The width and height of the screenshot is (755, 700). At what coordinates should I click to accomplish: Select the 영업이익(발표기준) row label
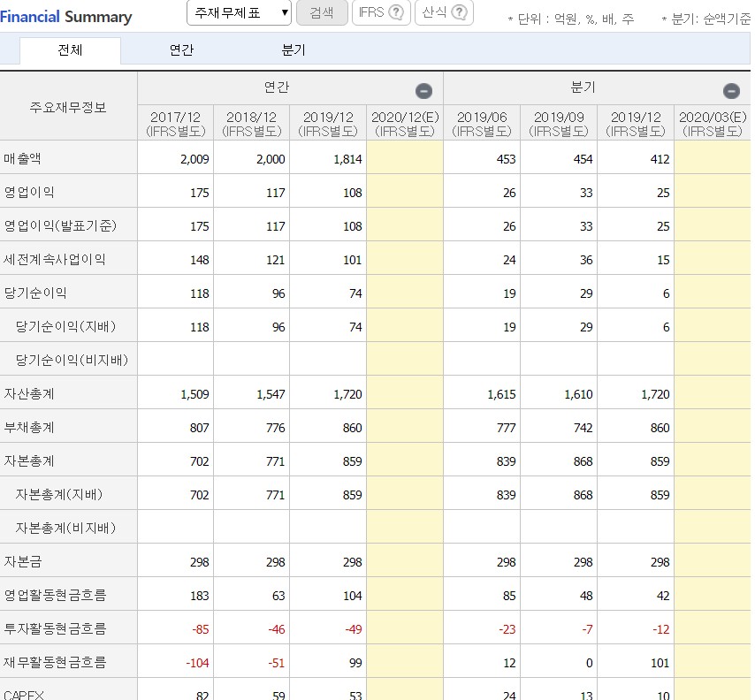tap(60, 225)
